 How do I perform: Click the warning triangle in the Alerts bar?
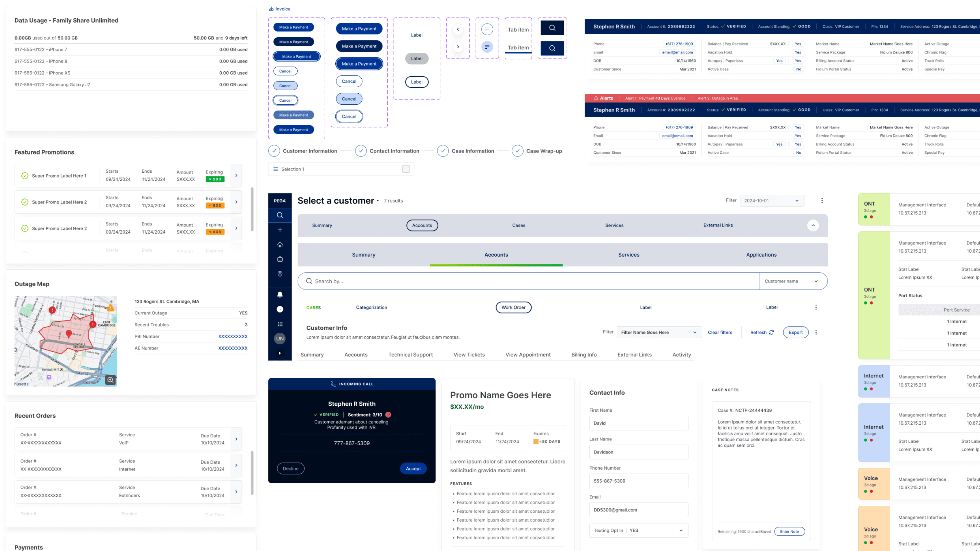tap(596, 98)
